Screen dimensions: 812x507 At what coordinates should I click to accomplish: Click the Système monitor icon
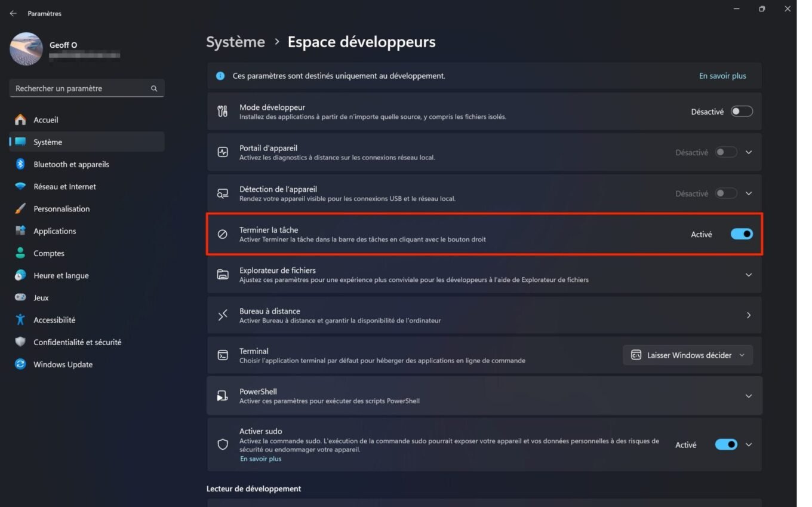20,142
